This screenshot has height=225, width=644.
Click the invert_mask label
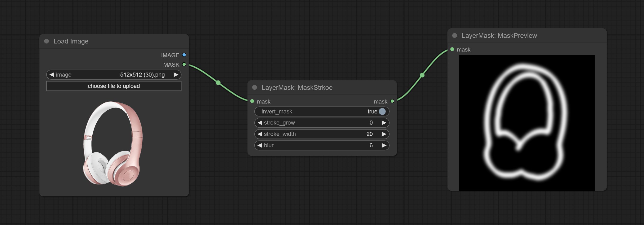(x=277, y=112)
